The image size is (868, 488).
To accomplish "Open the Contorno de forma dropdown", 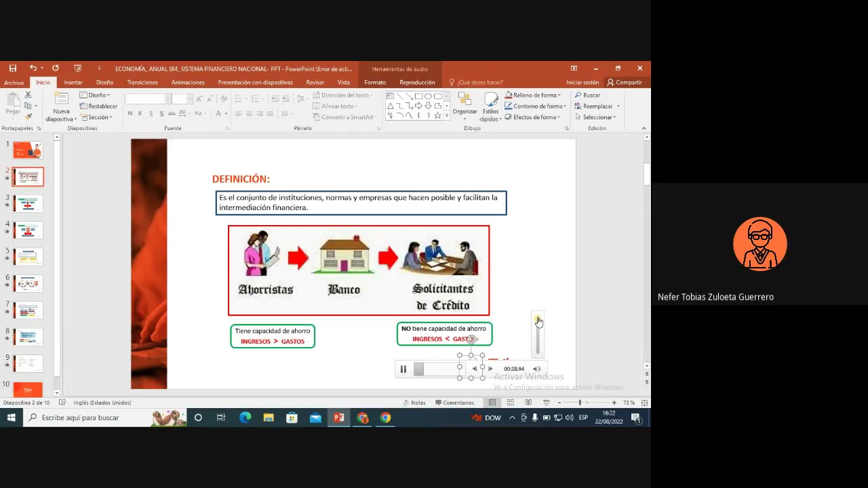I will pyautogui.click(x=535, y=106).
